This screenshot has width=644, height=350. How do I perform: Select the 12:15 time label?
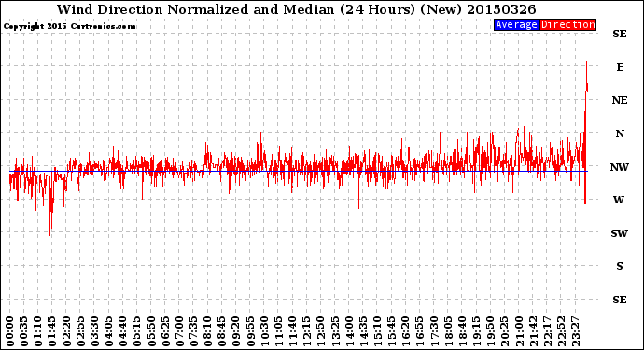307,331
